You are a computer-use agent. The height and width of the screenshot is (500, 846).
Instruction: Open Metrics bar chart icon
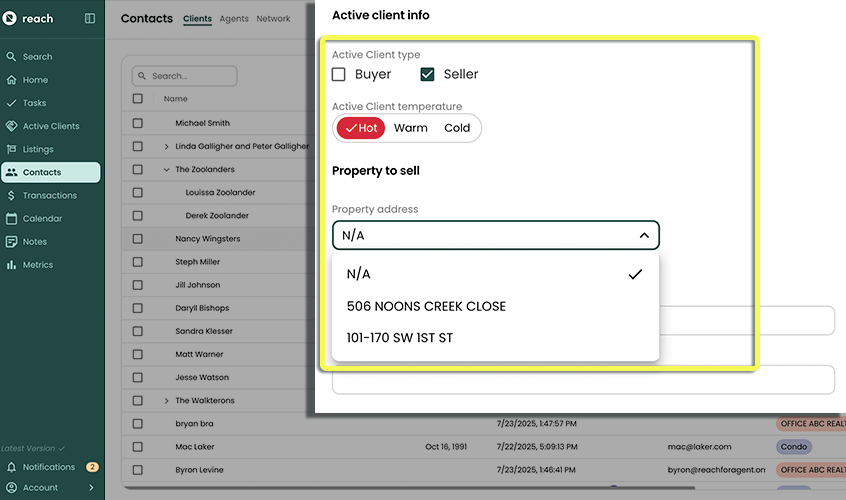(12, 265)
